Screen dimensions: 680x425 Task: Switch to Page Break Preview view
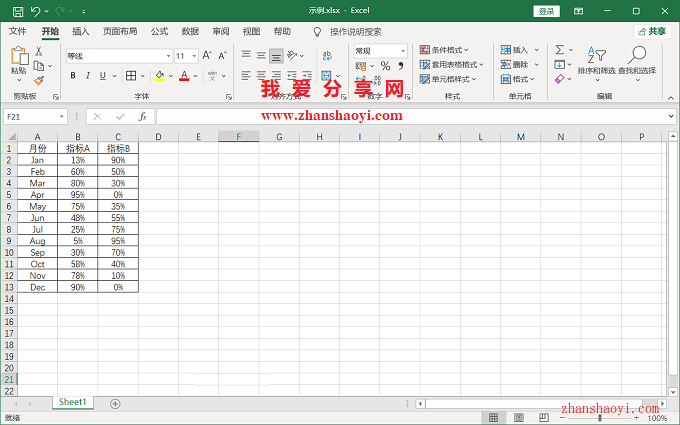(x=544, y=418)
